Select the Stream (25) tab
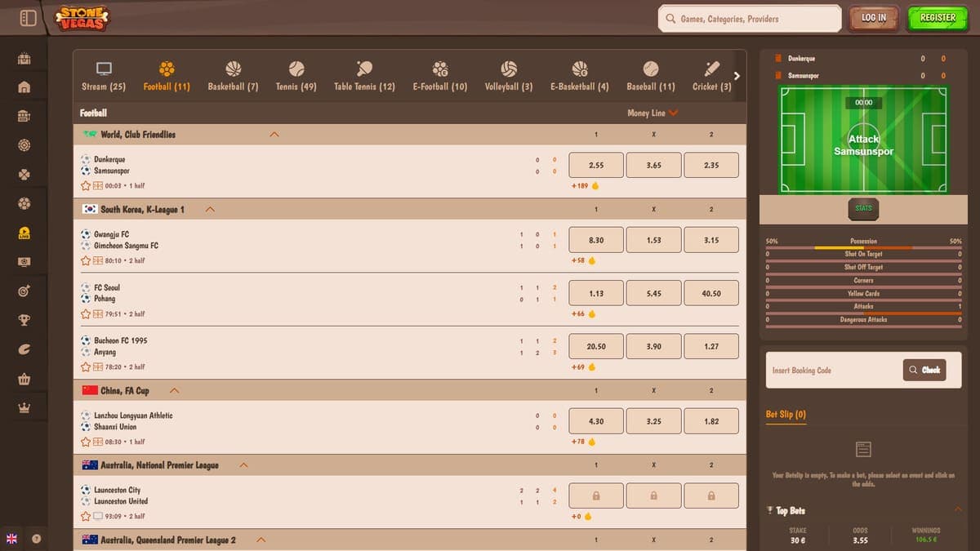The image size is (980, 551). (x=104, y=76)
